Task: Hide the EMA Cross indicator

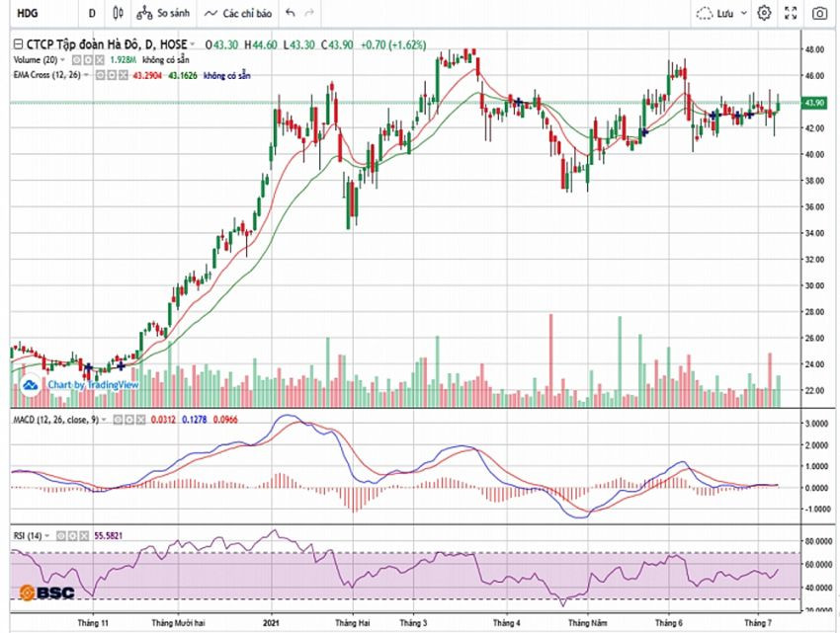Action: coord(100,75)
